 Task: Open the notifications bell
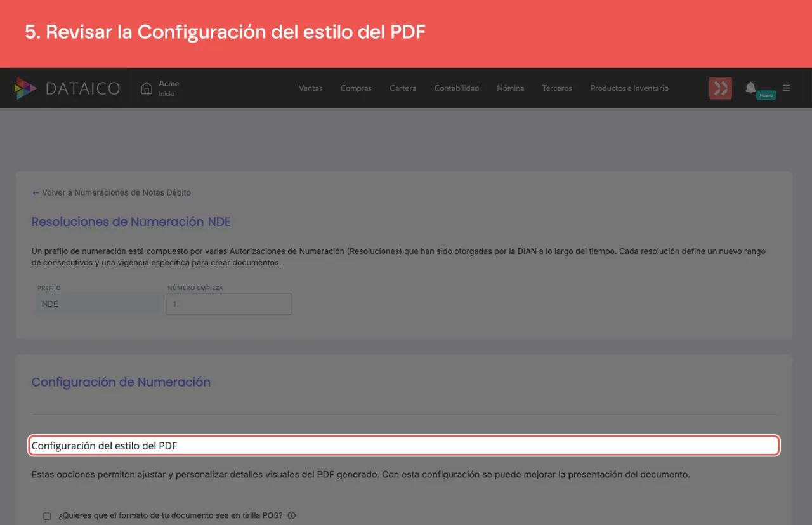tap(750, 88)
